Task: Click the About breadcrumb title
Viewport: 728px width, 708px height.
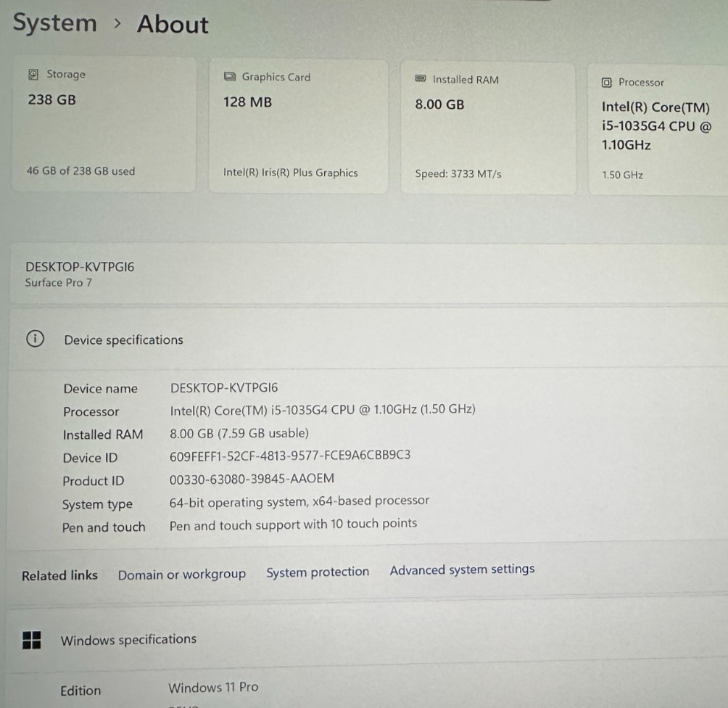Action: pyautogui.click(x=173, y=24)
